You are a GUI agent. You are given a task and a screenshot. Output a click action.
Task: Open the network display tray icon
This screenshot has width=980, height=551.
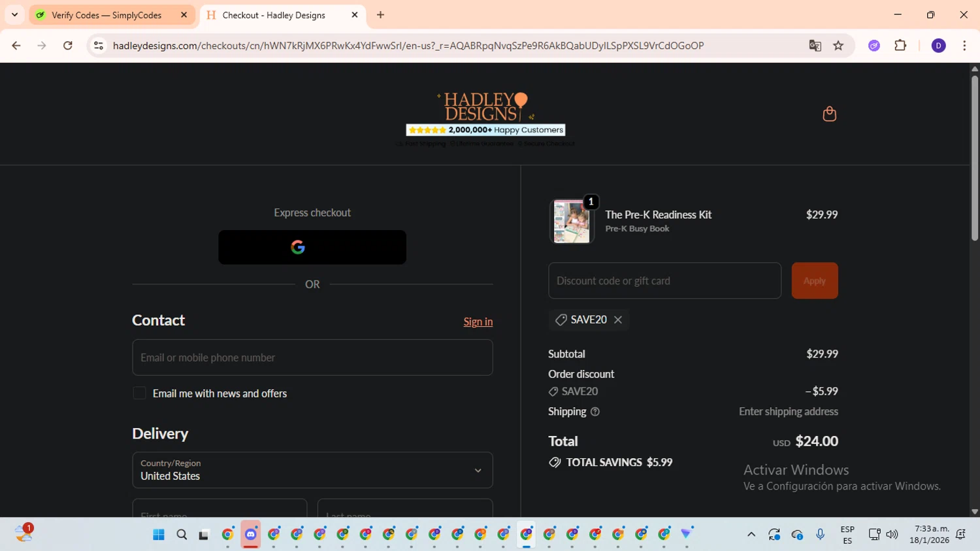(x=874, y=535)
